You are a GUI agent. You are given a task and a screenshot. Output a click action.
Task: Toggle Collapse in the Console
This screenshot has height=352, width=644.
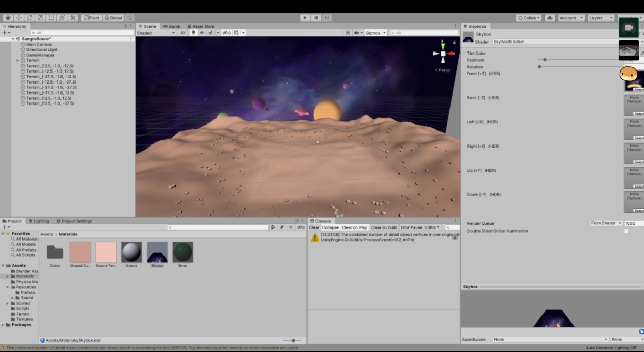(330, 227)
